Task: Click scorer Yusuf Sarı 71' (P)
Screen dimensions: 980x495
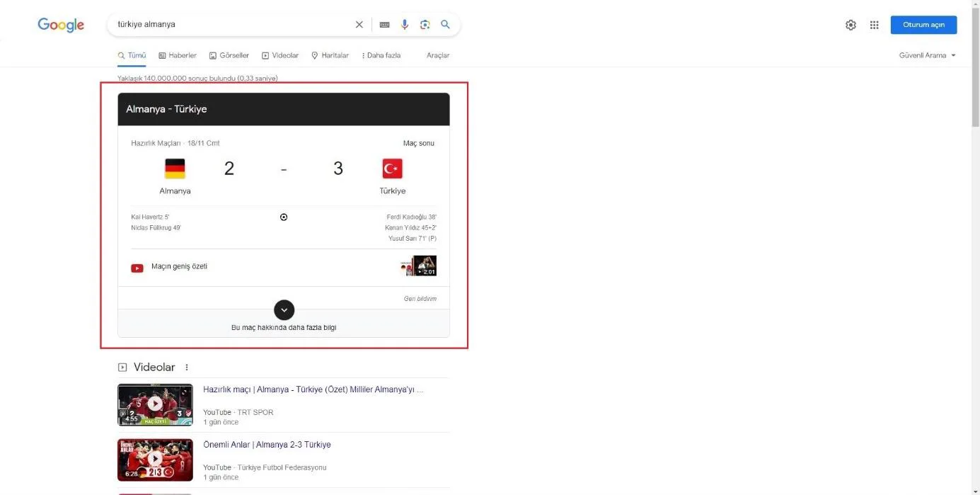Action: click(413, 239)
